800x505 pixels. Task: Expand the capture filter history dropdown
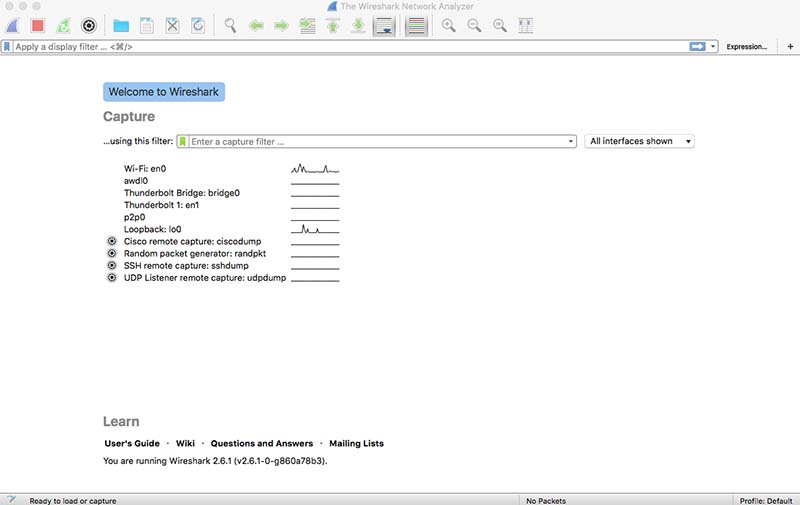(571, 142)
